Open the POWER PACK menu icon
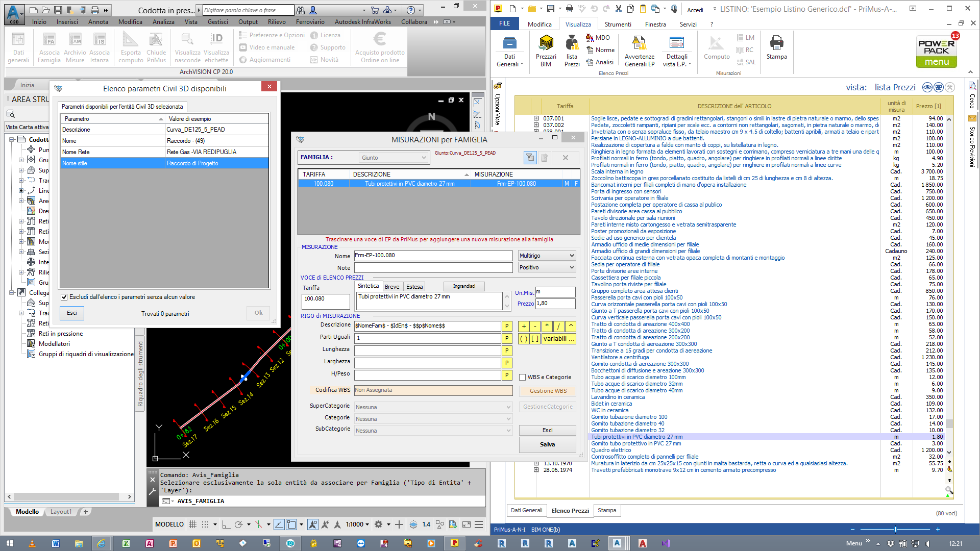980x551 pixels. pos(937,52)
